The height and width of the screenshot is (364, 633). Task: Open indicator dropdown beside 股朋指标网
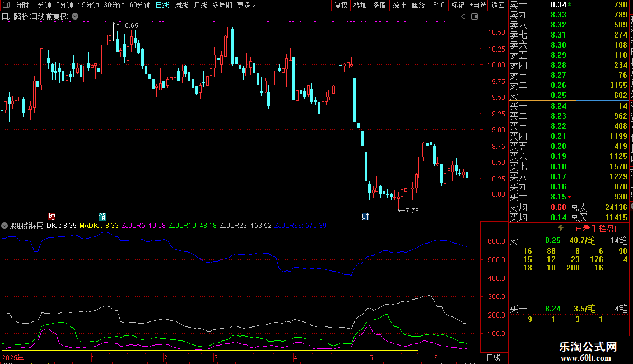[x=4, y=226]
